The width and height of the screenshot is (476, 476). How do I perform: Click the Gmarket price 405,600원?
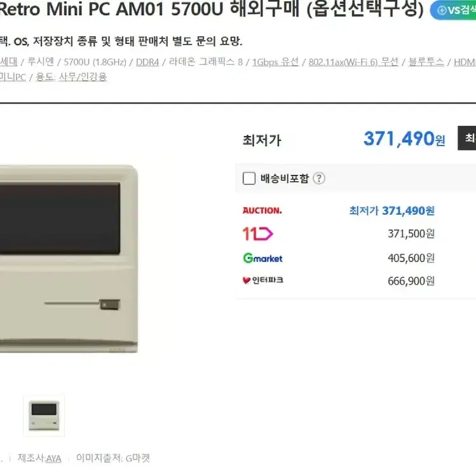[411, 258]
